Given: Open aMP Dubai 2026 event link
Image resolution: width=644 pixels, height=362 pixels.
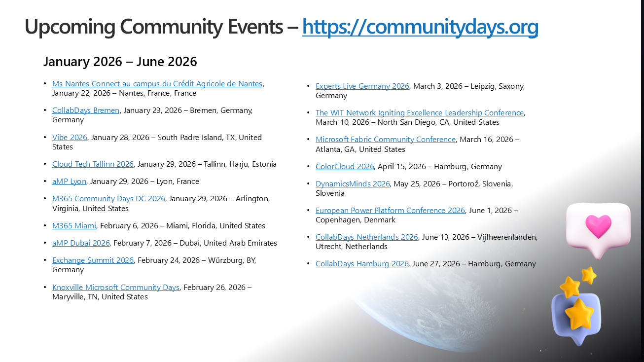Looking at the screenshot, I should (x=81, y=243).
